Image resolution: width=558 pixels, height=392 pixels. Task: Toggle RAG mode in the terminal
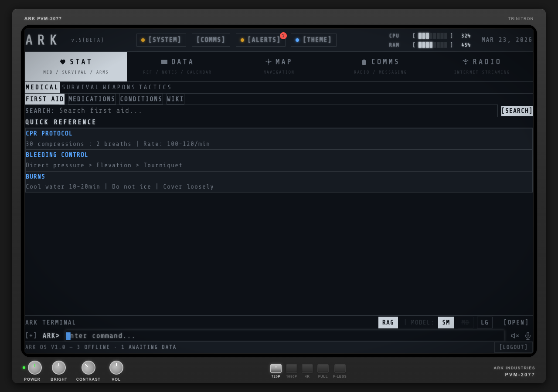(388, 322)
